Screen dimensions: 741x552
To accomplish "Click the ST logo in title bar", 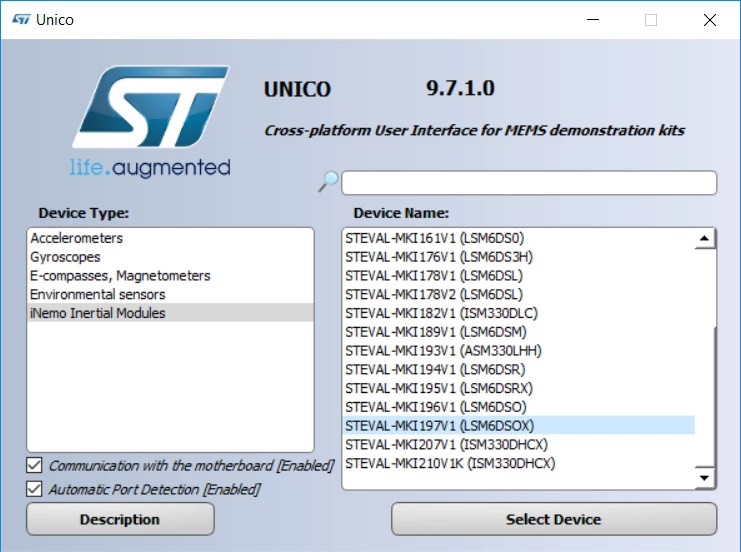I will pos(21,19).
